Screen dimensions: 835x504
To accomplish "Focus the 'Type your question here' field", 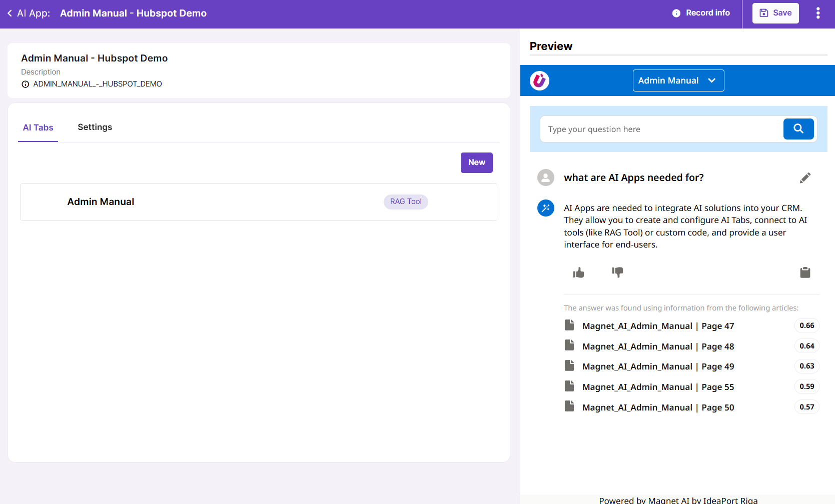I will click(660, 129).
